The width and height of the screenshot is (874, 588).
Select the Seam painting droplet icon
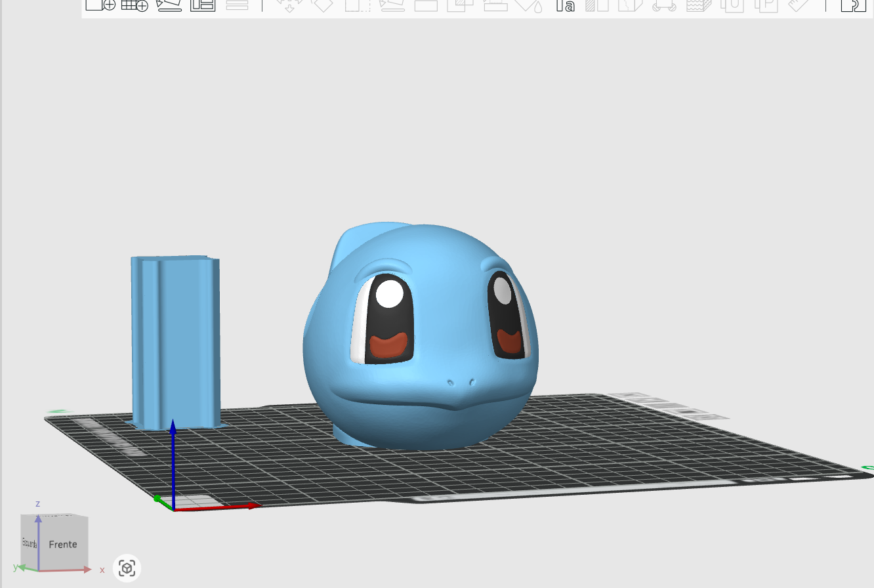(x=530, y=5)
